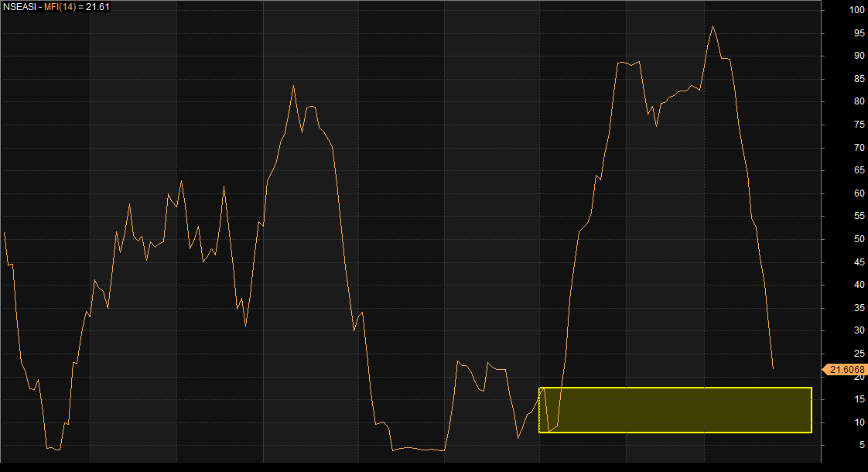Click the 75 label on the y-axis
The image size is (868, 472).
(859, 125)
